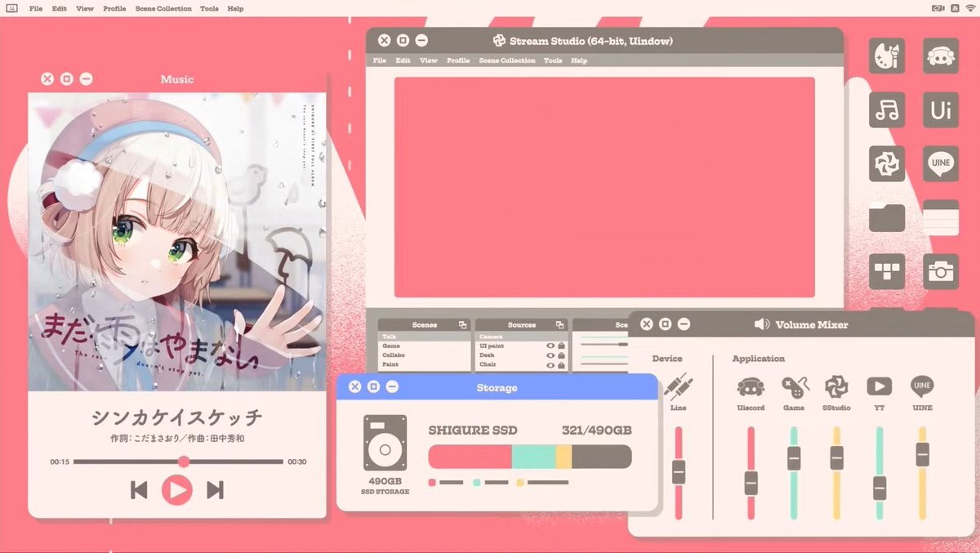Open Help in the top system menu bar
The width and height of the screenshot is (980, 553).
(235, 9)
